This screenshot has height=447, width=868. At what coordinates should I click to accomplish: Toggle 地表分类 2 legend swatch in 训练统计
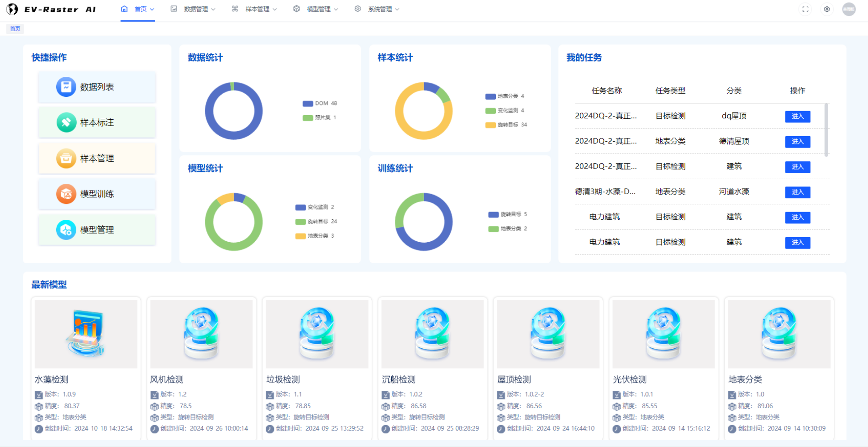(494, 229)
